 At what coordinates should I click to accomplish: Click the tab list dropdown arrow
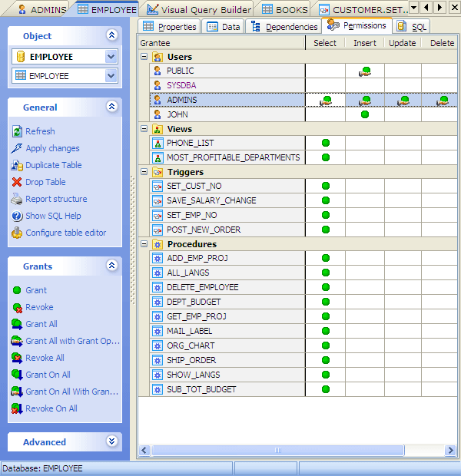click(x=413, y=7)
